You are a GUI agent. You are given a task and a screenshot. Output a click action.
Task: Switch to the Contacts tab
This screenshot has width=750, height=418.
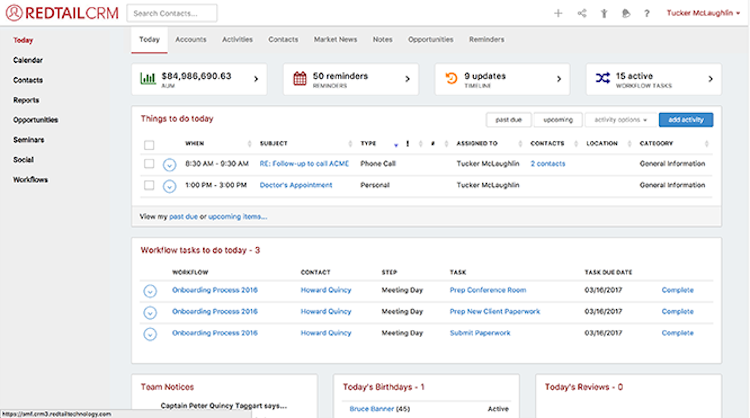tap(283, 40)
